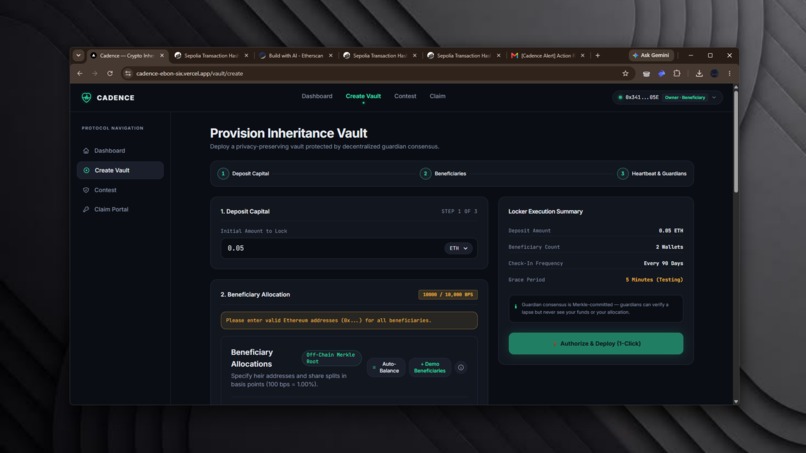Open the ETH currency dropdown
Screen dimensions: 806x453
point(459,248)
